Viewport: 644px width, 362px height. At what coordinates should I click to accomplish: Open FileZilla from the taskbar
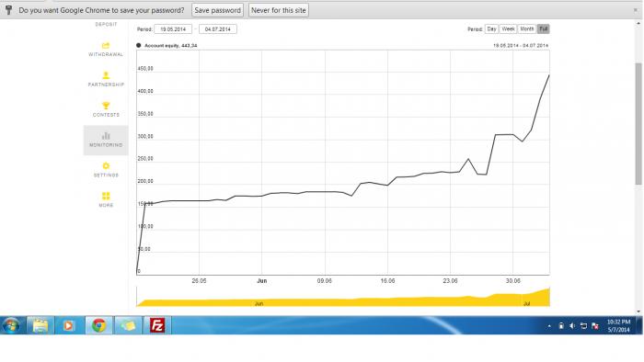pyautogui.click(x=157, y=326)
